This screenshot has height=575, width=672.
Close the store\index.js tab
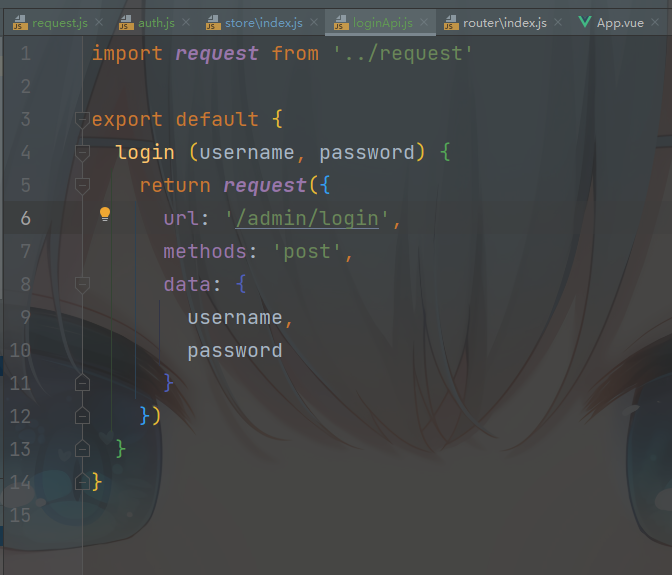[314, 22]
